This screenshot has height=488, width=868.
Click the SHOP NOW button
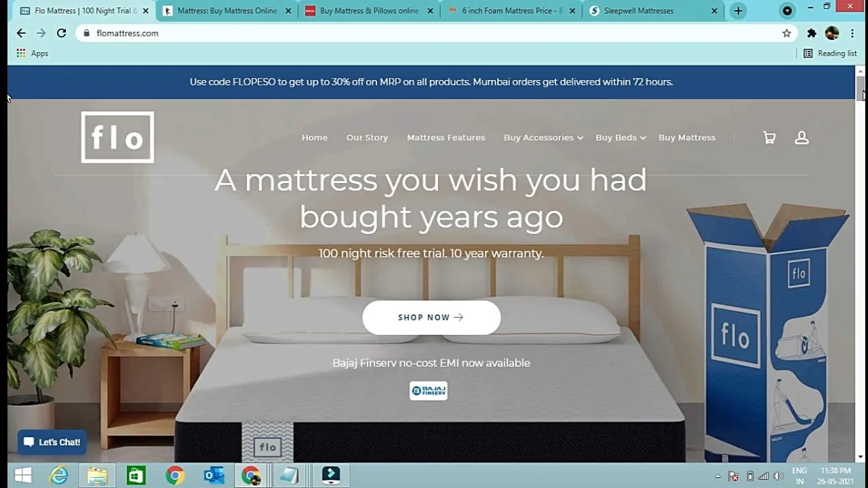(x=431, y=317)
